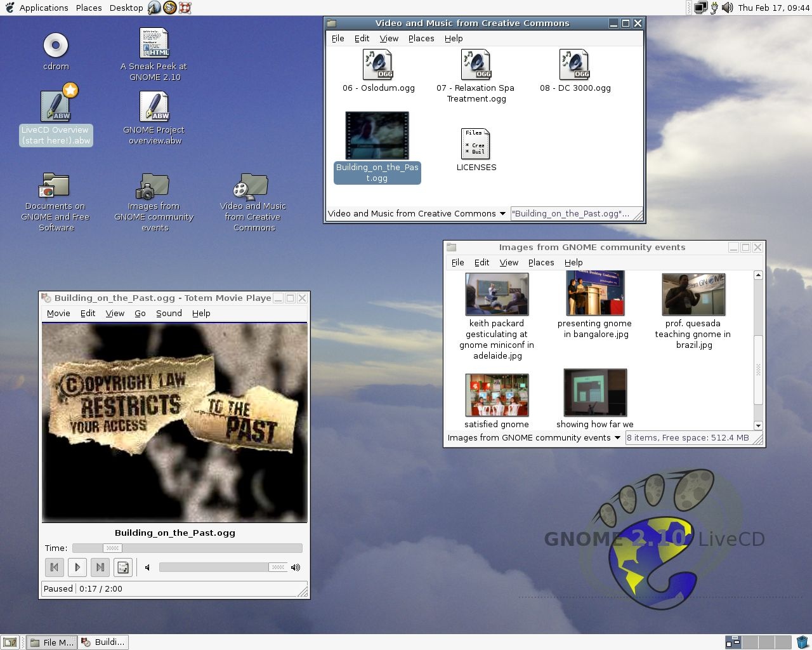Click Totem video display area
The image size is (812, 650).
coord(174,423)
